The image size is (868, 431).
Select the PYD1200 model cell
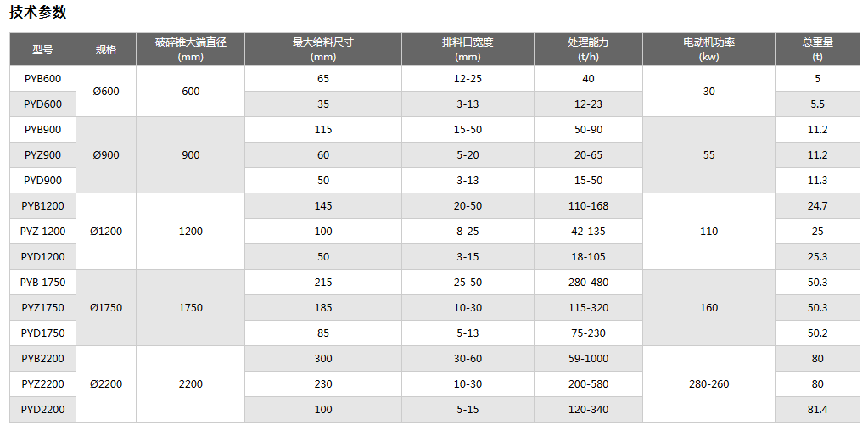[x=42, y=256]
